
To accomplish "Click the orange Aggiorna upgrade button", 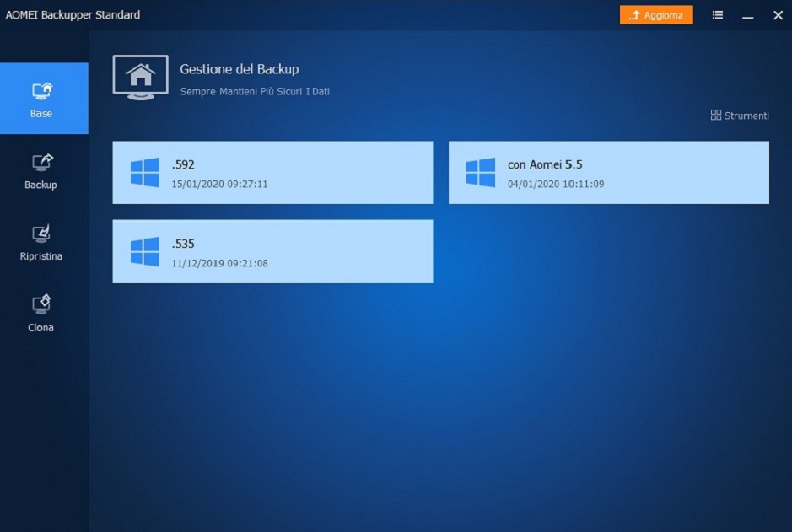I will (656, 15).
